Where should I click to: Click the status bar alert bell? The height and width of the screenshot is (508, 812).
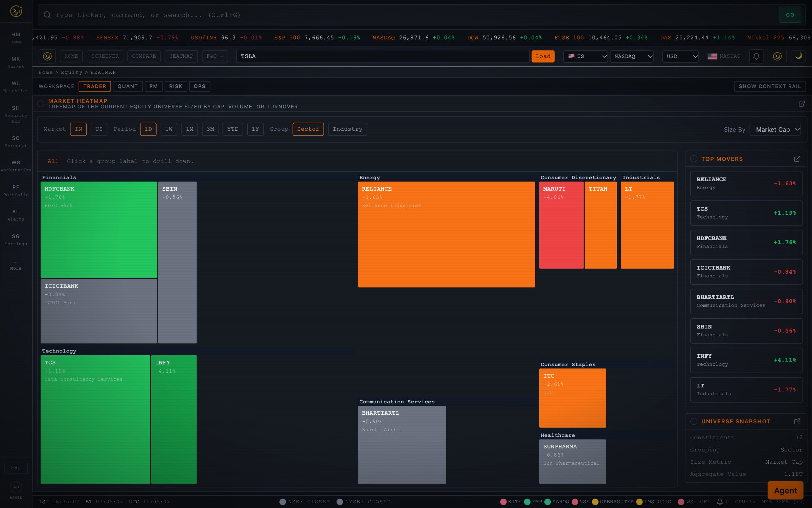click(x=720, y=502)
